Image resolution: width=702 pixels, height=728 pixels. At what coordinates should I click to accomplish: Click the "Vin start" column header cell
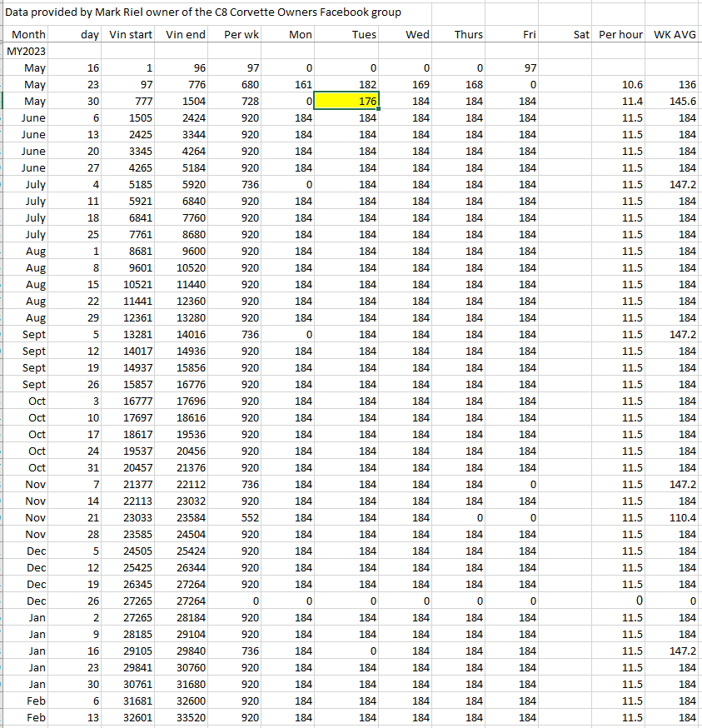127,35
